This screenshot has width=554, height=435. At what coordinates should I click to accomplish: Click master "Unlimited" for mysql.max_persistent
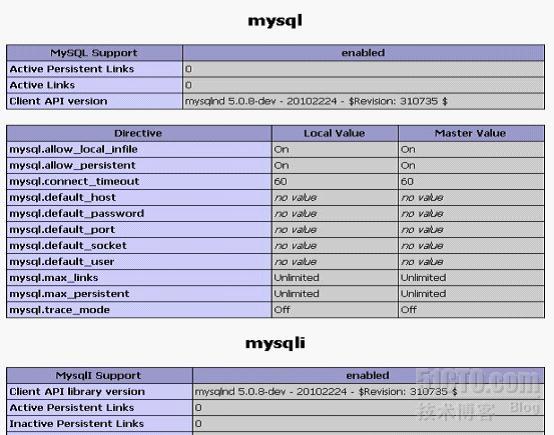pyautogui.click(x=423, y=294)
